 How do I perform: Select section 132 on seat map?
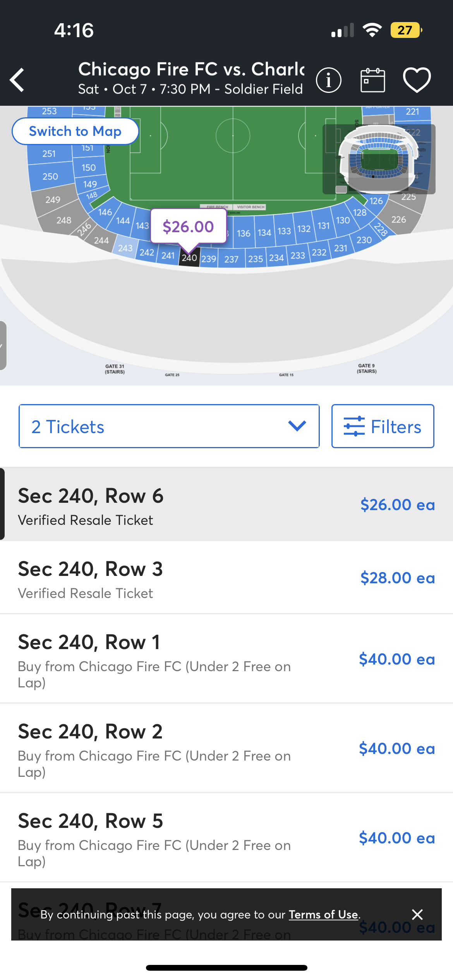[x=304, y=228]
